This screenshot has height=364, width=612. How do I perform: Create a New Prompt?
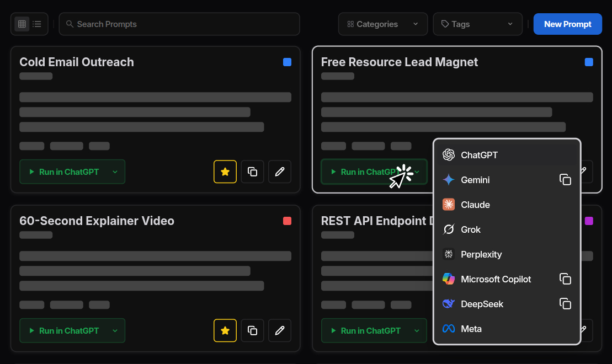pos(567,24)
